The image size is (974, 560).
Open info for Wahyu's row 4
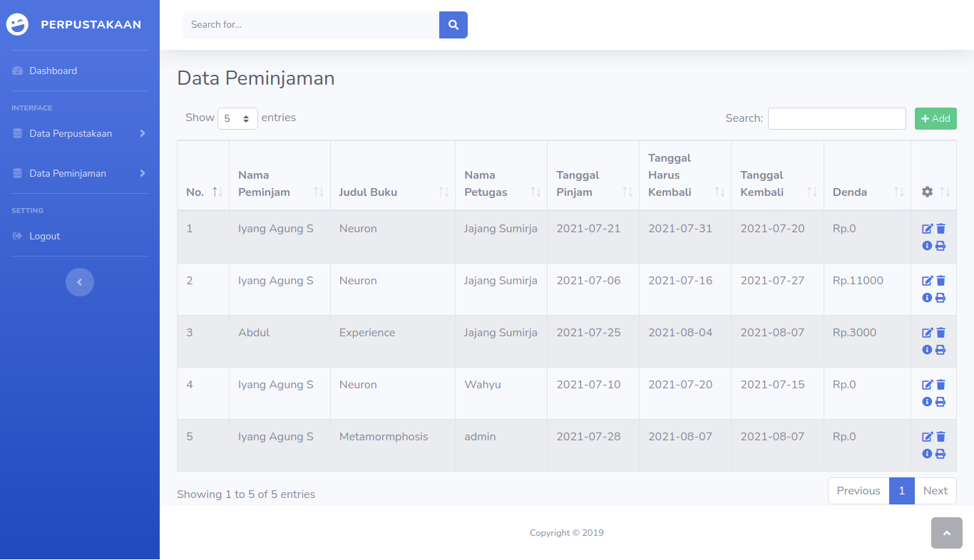pyautogui.click(x=927, y=402)
